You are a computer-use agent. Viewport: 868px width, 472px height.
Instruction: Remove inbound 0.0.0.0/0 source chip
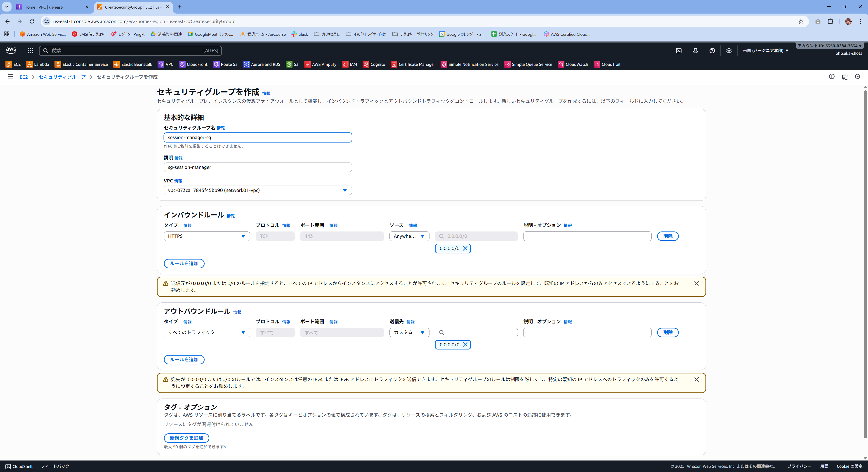[465, 248]
